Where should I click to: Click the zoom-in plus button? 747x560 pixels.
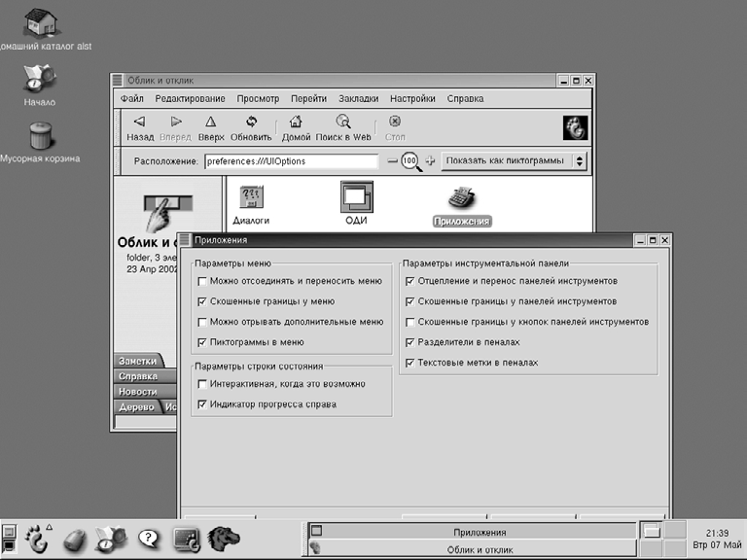(431, 160)
